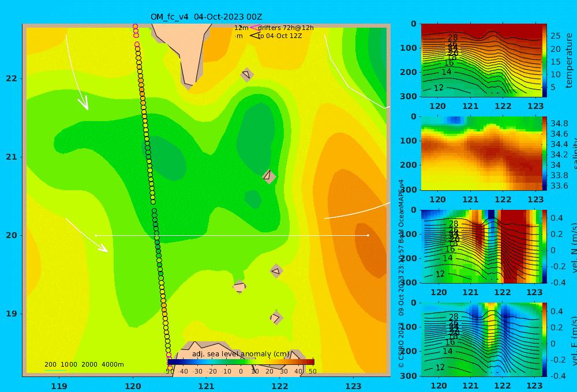Viewport: 577px width, 392px height.
Task: Click the Taiwan landmass at map top
Action: point(186,51)
